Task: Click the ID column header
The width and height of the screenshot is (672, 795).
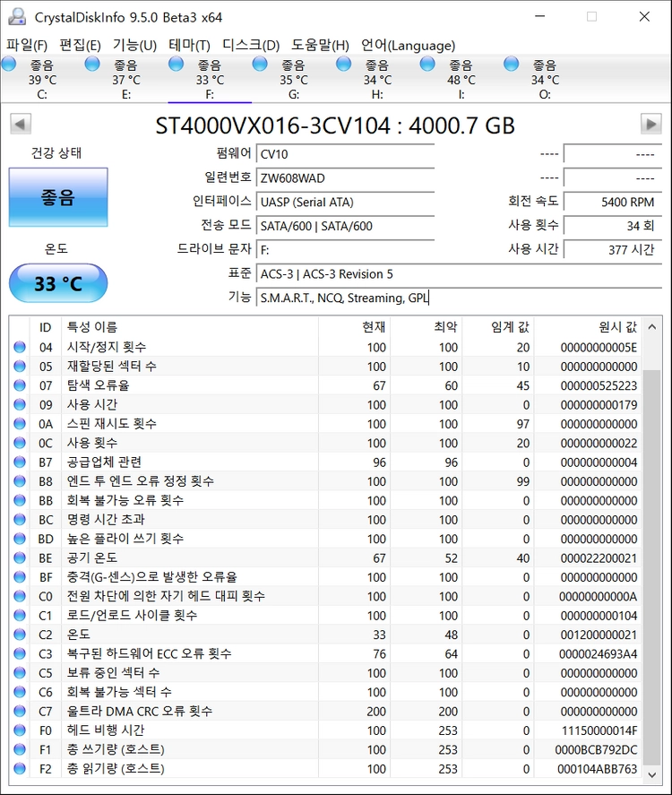Action: [46, 327]
